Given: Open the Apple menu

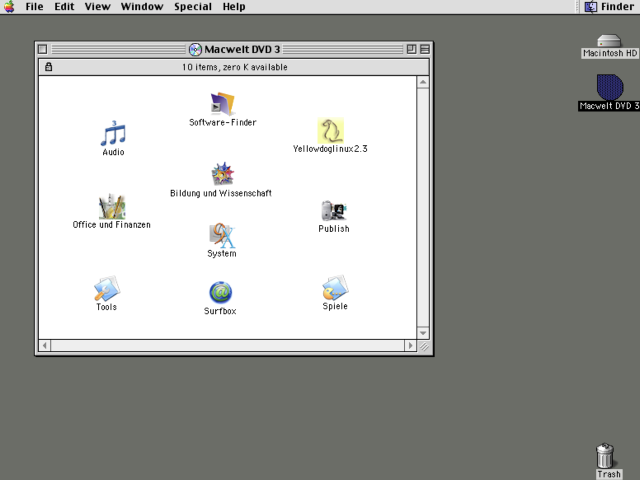Looking at the screenshot, I should coord(9,7).
